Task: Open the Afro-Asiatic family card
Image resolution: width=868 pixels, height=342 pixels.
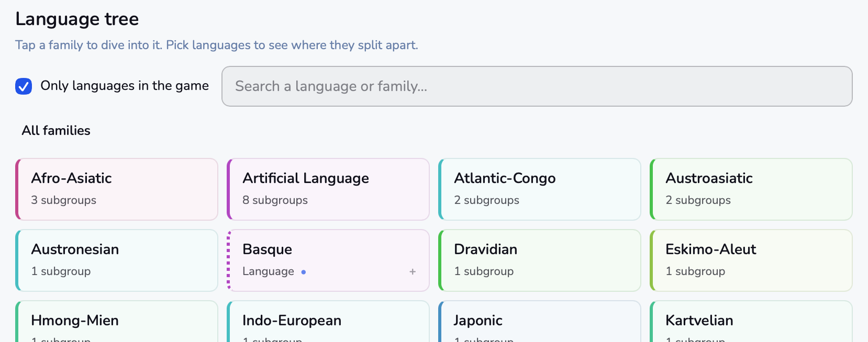Action: pos(117,189)
